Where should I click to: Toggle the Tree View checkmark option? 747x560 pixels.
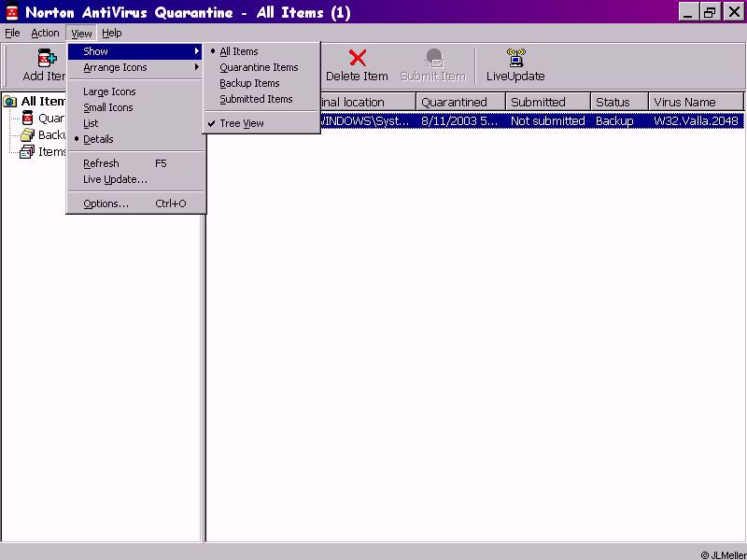point(241,123)
